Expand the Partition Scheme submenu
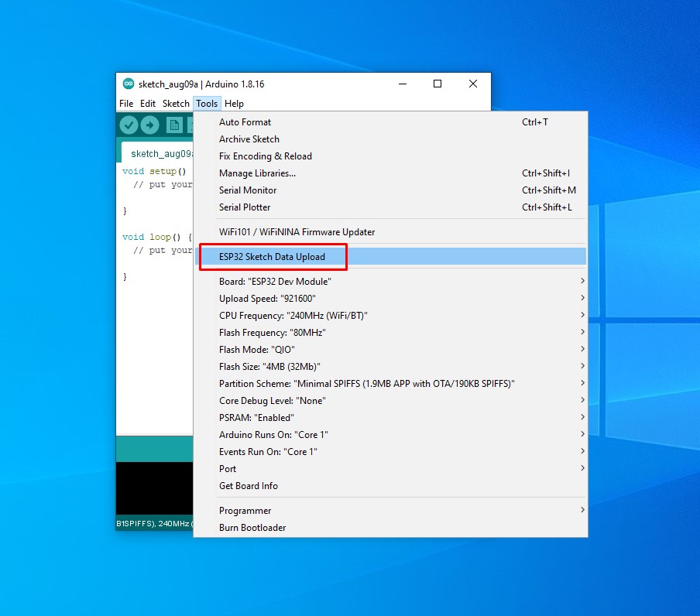Screen dimensions: 700x616 click(x=366, y=384)
